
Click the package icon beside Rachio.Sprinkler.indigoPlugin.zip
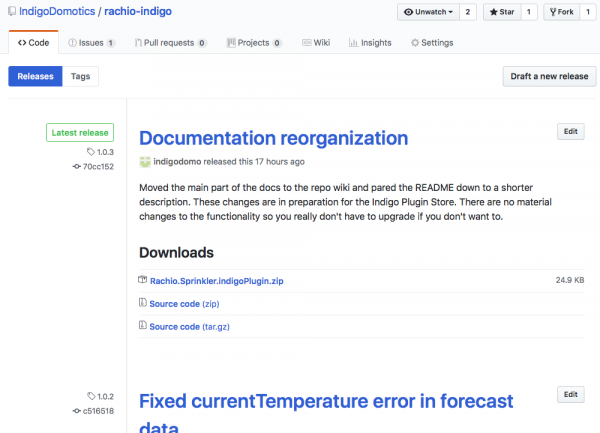[x=142, y=280]
